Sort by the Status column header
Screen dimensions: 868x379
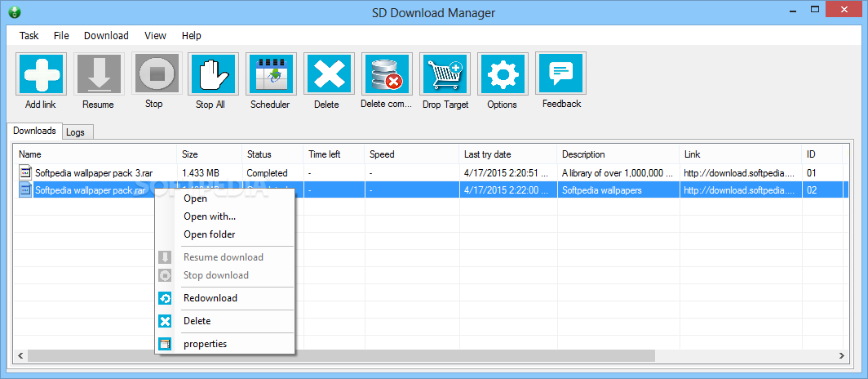(273, 154)
